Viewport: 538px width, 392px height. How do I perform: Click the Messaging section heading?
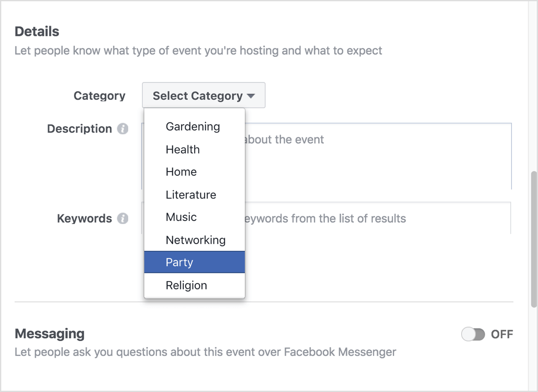click(49, 334)
